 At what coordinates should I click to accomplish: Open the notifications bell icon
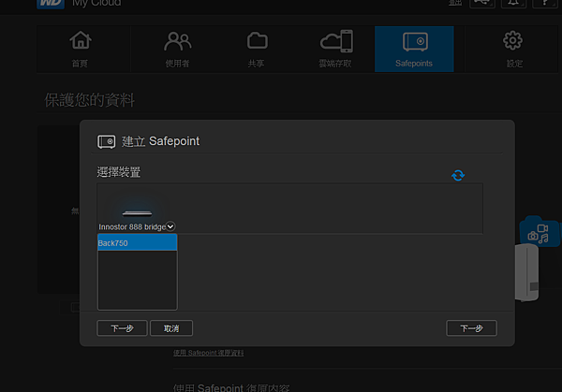coord(513,3)
